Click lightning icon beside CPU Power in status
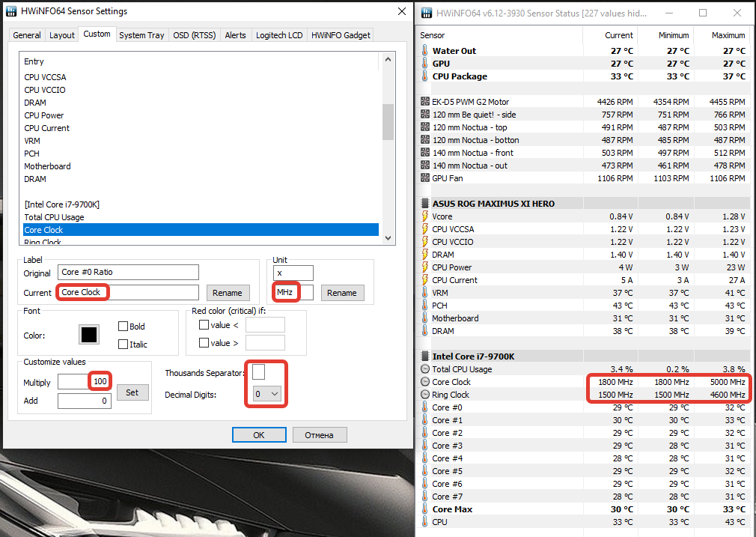 click(424, 267)
